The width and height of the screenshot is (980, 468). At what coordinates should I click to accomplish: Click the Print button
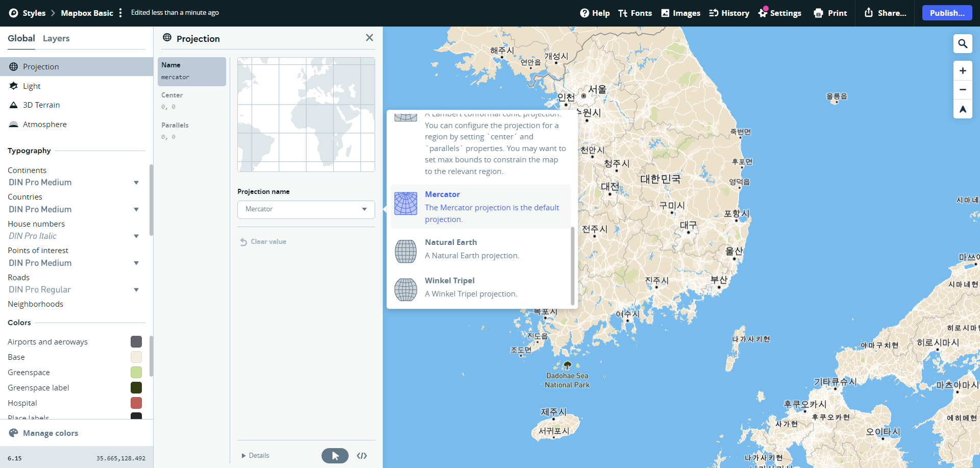coord(830,13)
